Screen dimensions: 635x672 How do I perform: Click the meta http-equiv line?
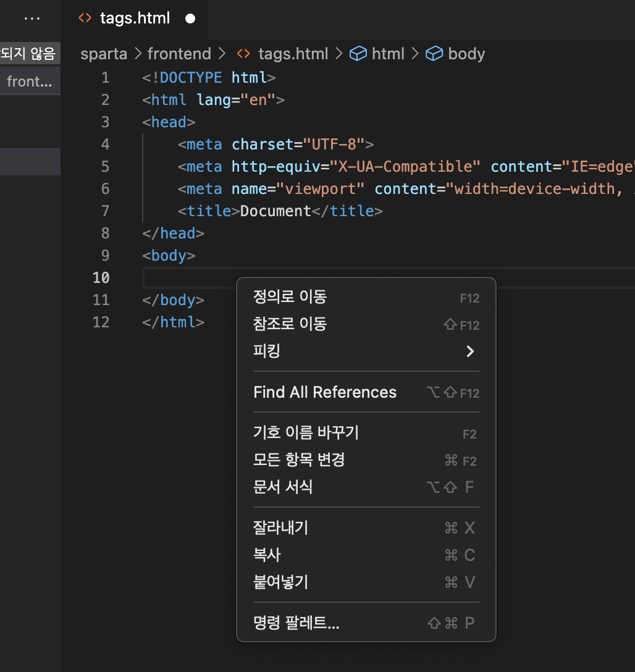click(406, 167)
